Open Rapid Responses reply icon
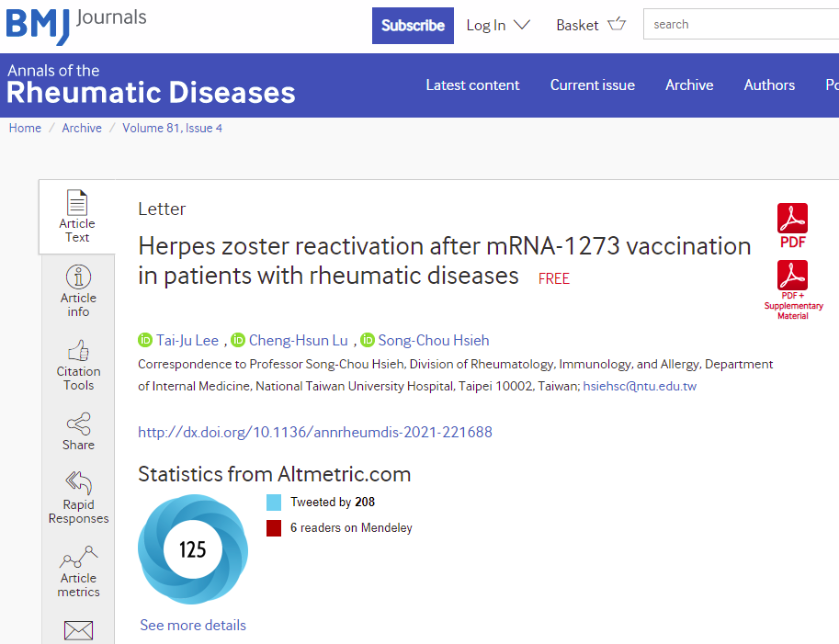Viewport: 839px width, 644px height. [x=78, y=483]
